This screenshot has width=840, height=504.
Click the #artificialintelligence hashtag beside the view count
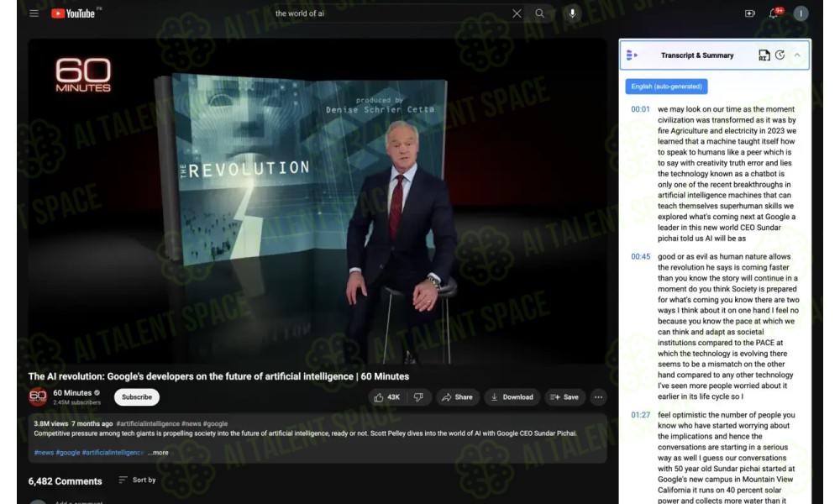[148, 423]
